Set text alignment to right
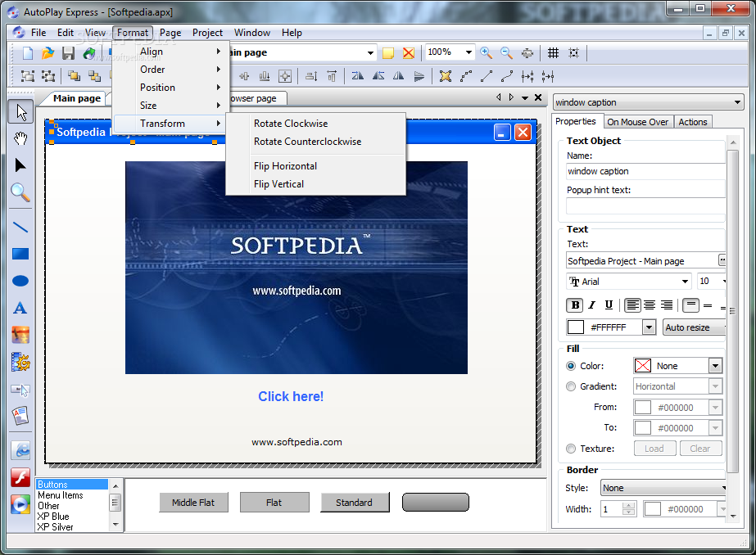Image resolution: width=756 pixels, height=555 pixels. pos(667,305)
